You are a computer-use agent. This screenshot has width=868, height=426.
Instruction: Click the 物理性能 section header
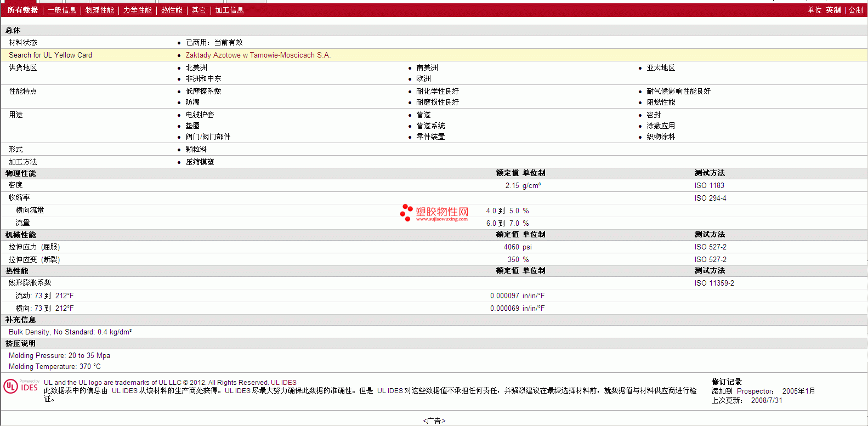21,173
